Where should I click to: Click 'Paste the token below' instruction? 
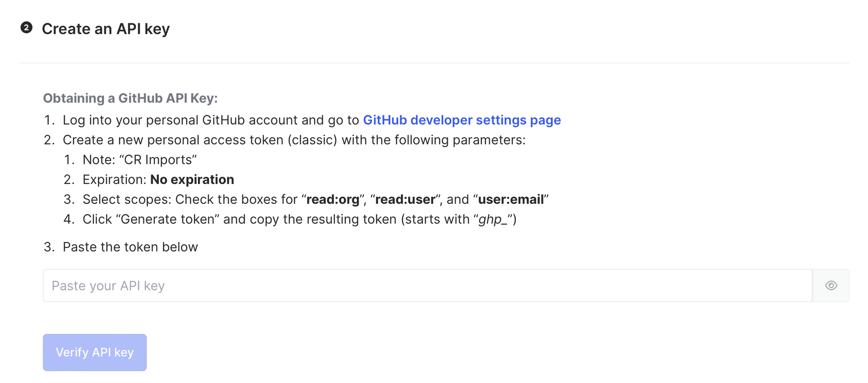coord(130,247)
